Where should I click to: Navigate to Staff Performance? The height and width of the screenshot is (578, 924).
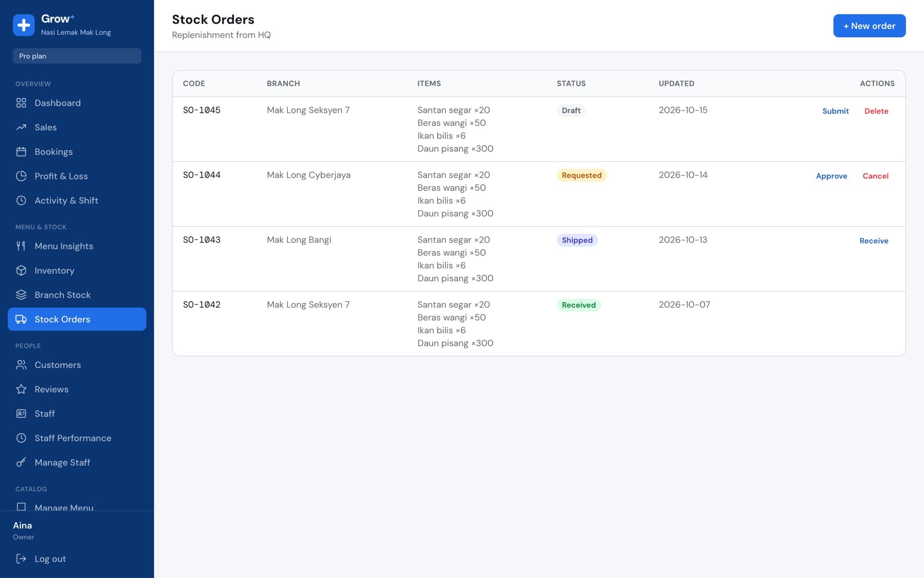(x=77, y=438)
